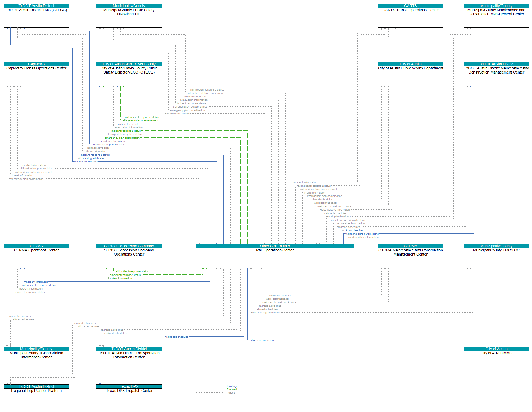The width and height of the screenshot is (532, 412).
Task: Click Municipal/County Maintenance and Construction Management Center
Action: point(496,16)
